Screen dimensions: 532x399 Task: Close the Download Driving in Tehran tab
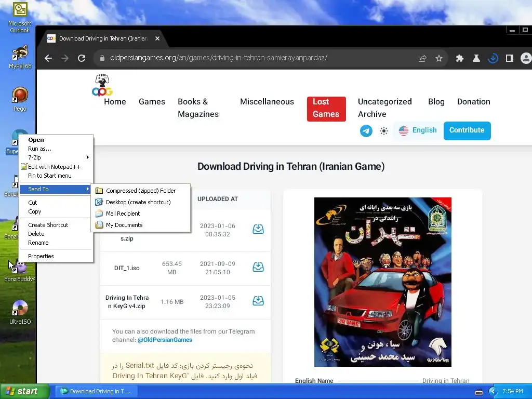[157, 38]
